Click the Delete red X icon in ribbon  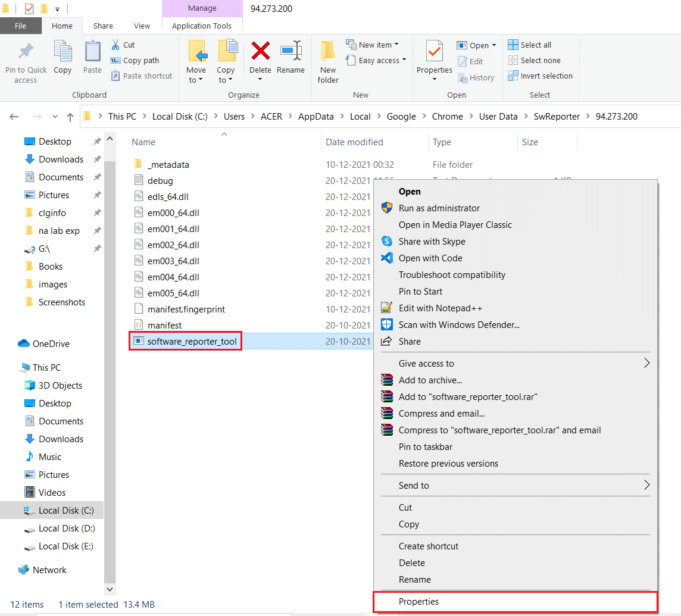[x=260, y=52]
